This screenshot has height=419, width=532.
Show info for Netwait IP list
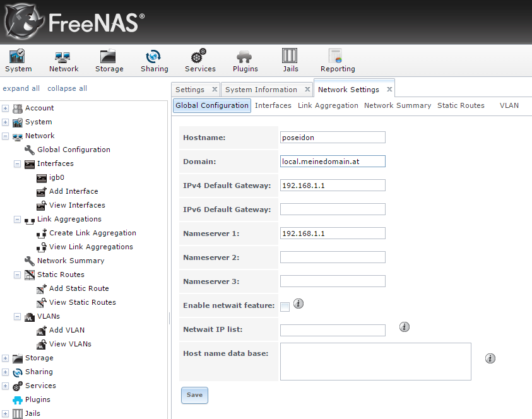404,327
